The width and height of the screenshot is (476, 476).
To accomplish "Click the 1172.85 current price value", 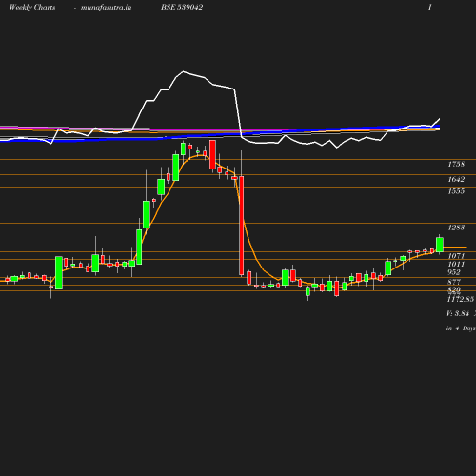I will pyautogui.click(x=461, y=299).
